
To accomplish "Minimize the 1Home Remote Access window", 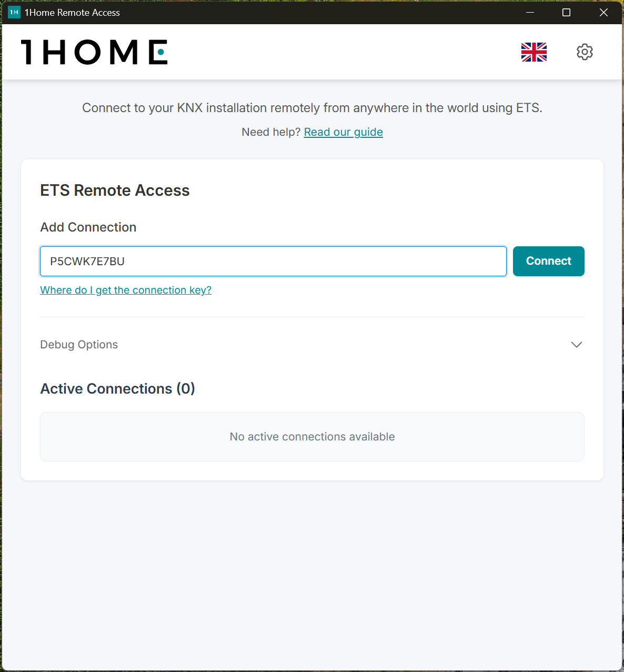I will 529,12.
